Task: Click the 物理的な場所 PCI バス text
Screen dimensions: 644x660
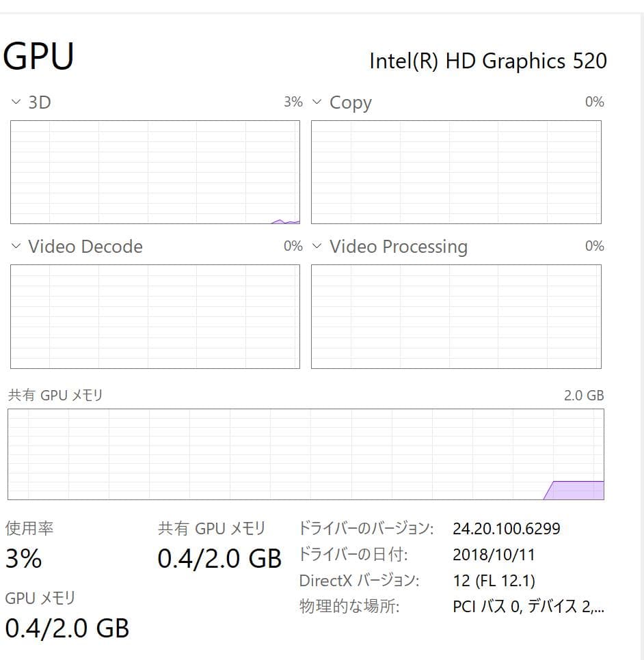Action: [x=526, y=606]
